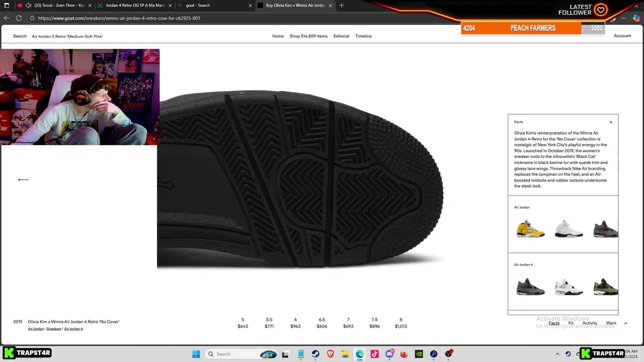View the dark brown Air Jordan 4 thumbnail
644x362 pixels.
531,287
